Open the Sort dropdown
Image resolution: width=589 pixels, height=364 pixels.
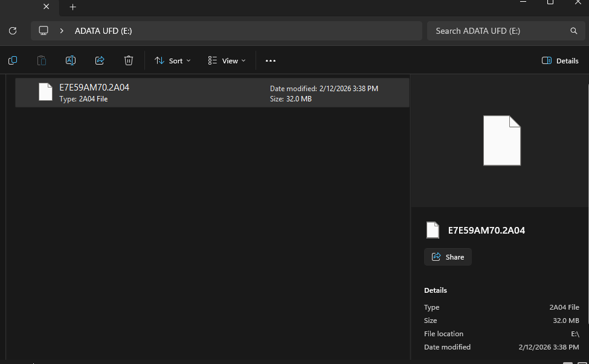(173, 60)
